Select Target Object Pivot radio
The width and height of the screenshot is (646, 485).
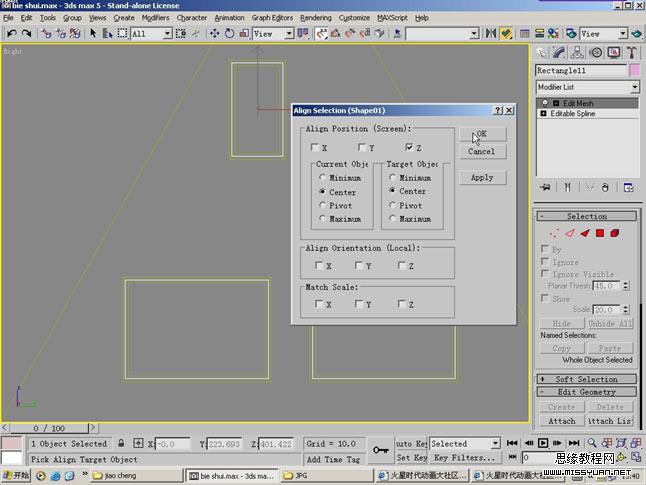pos(392,205)
